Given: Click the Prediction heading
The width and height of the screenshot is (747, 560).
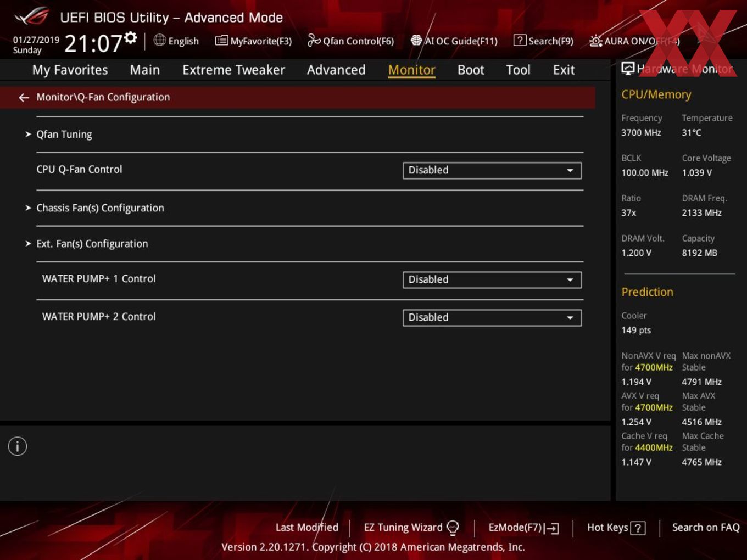Looking at the screenshot, I should click(647, 292).
